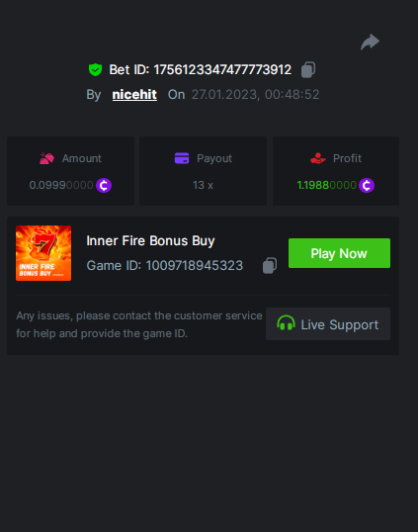This screenshot has height=532, width=418.
Task: Open Live Support chat
Action: pos(328,324)
